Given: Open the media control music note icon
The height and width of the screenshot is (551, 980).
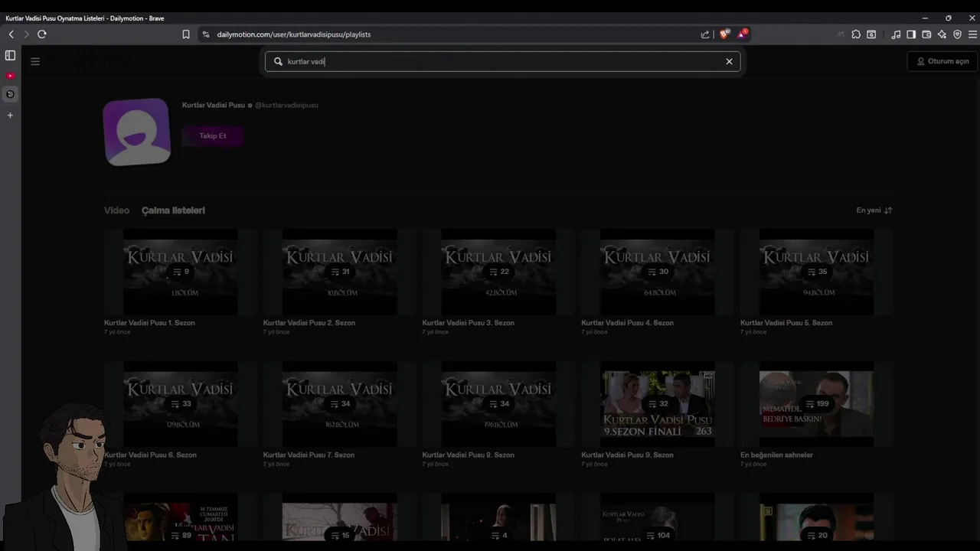Looking at the screenshot, I should click(896, 34).
